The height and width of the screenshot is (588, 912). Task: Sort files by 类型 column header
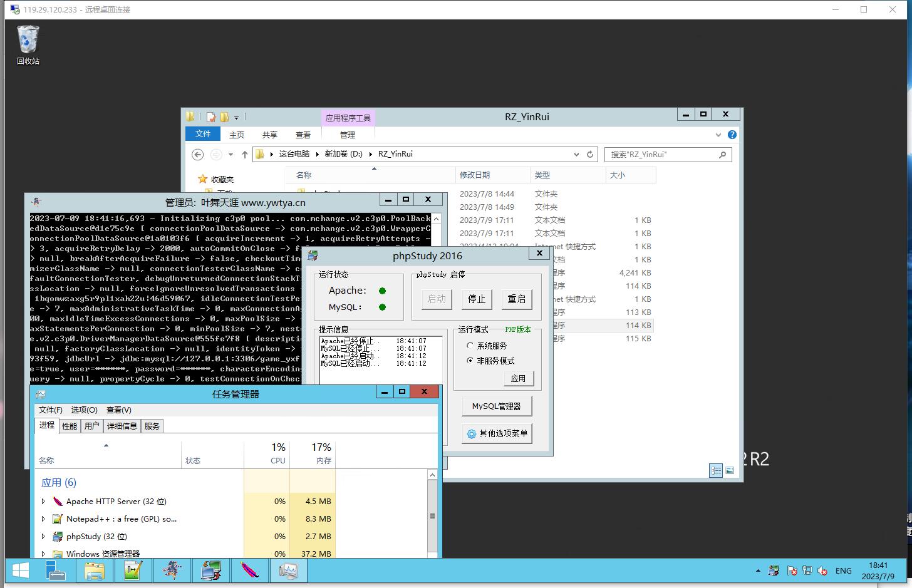[567, 175]
